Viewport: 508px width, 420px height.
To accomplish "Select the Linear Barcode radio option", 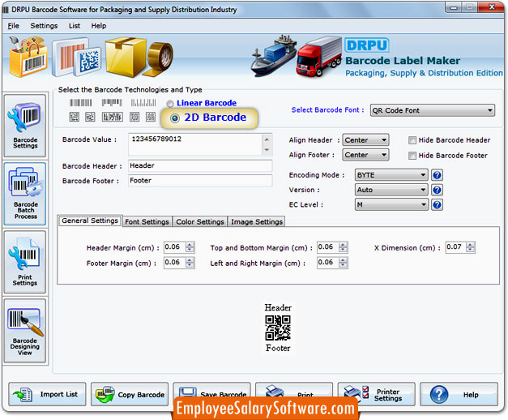I will pyautogui.click(x=170, y=104).
